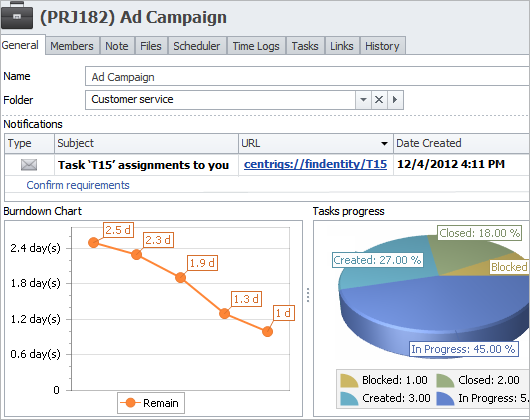Sort by Date Created column header
Image resolution: width=530 pixels, height=420 pixels.
(461, 143)
